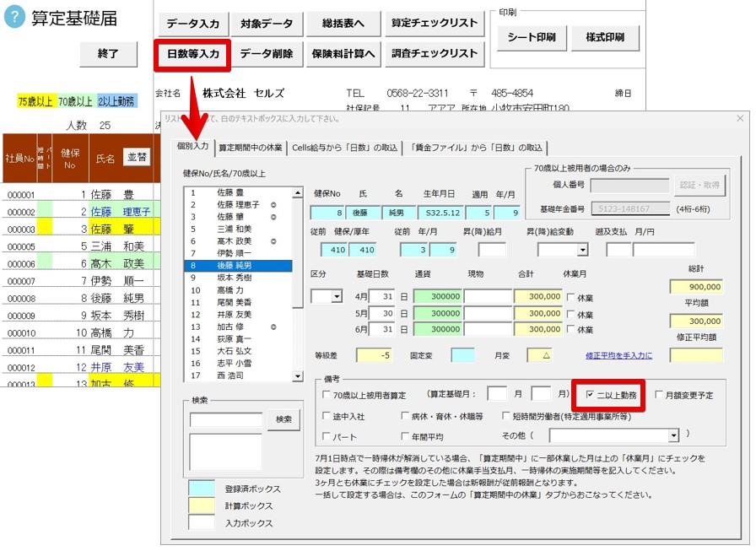756x551 pixels.
Task: Click the 6月 現物 input field
Action: click(x=488, y=329)
